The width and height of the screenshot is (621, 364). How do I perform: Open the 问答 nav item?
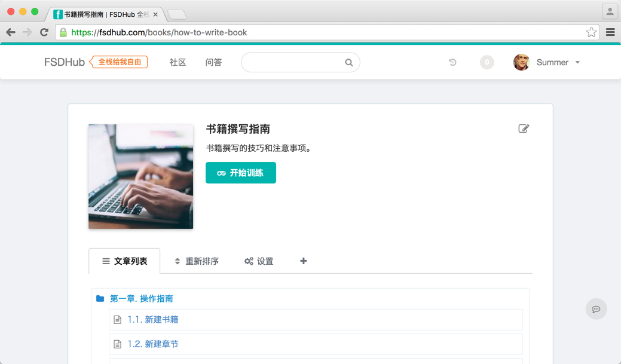click(213, 62)
